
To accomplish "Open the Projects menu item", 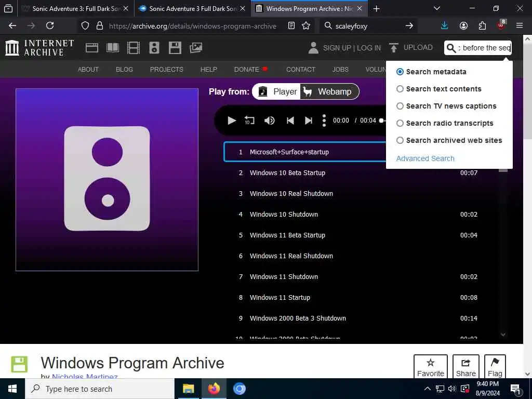I will 167,70.
